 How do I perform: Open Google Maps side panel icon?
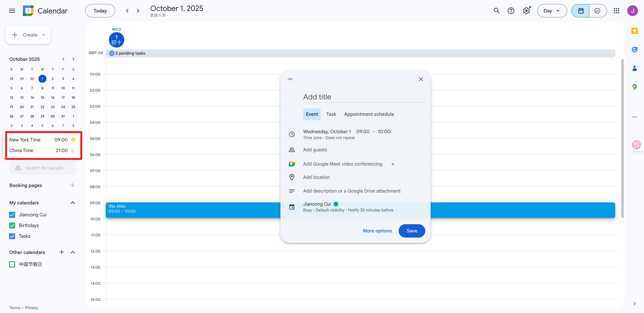634,87
